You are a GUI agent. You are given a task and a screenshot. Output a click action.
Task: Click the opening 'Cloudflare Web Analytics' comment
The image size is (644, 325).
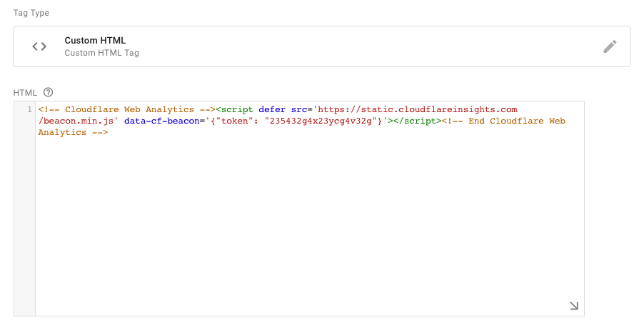[x=127, y=110]
